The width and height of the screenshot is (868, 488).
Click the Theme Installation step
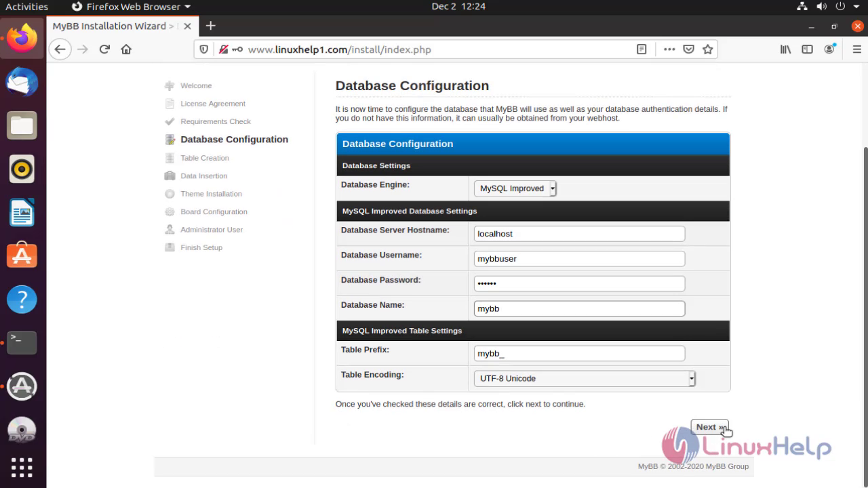(x=211, y=194)
